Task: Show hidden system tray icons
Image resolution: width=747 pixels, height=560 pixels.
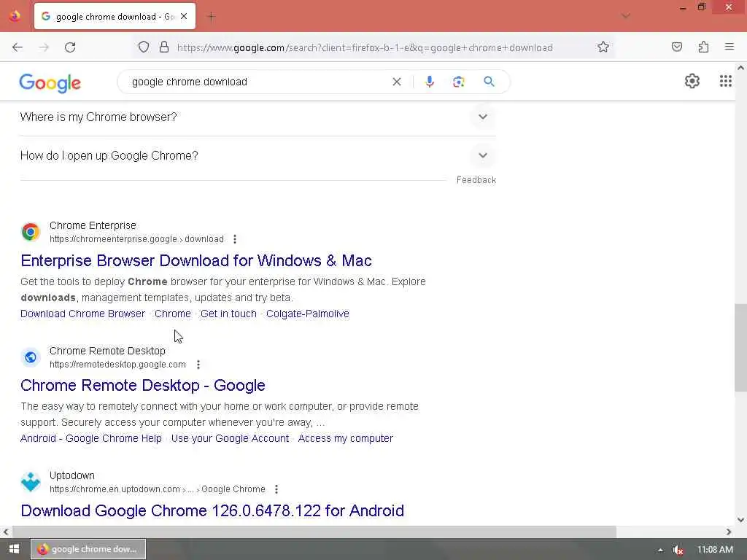Action: tap(660, 550)
